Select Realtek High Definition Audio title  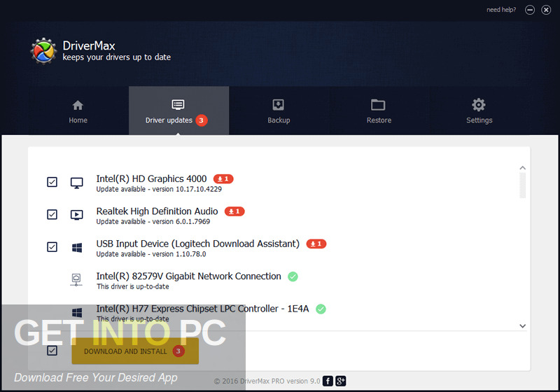[x=157, y=211]
